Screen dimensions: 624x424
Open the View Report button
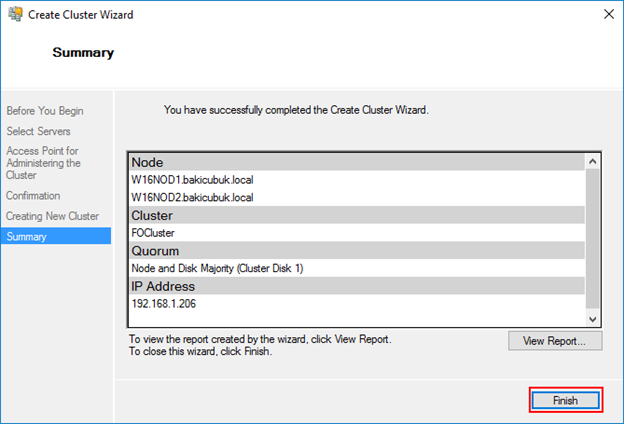(x=555, y=341)
